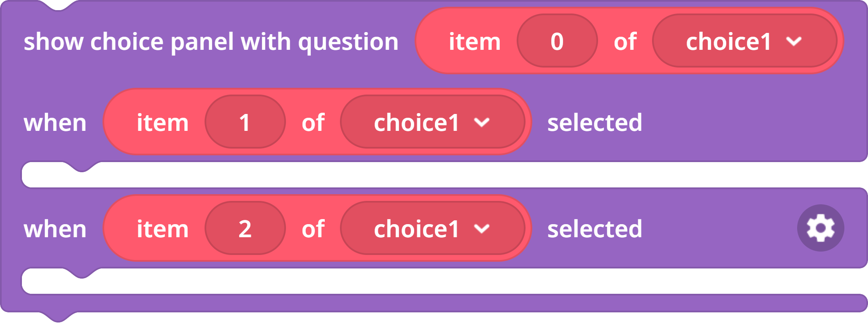Click the index field containing 1
This screenshot has height=336, width=868.
tap(245, 122)
